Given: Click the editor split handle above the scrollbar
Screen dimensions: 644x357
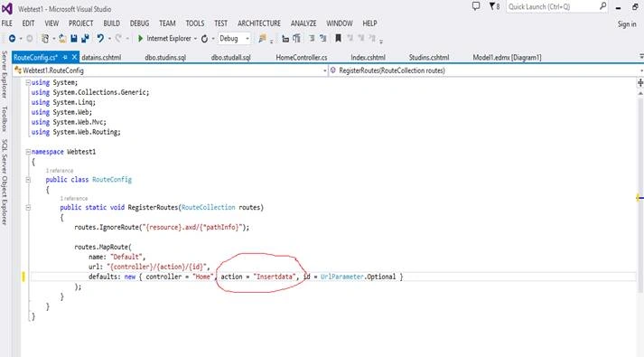Looking at the screenshot, I should (639, 83).
